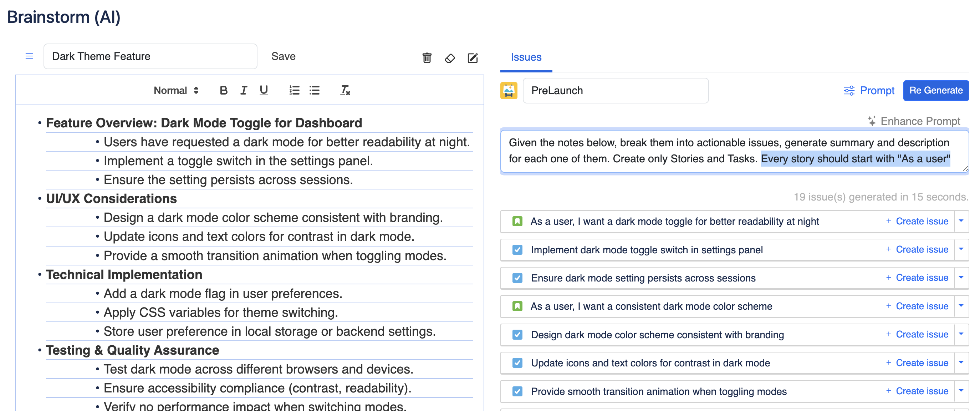This screenshot has height=411, width=980.
Task: Click the trash delete icon
Action: click(x=427, y=58)
